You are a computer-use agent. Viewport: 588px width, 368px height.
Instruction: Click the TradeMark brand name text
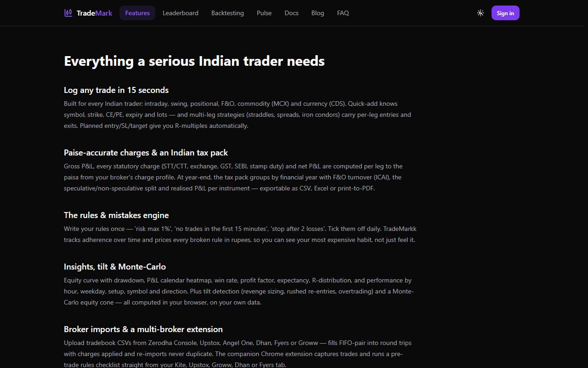click(95, 13)
